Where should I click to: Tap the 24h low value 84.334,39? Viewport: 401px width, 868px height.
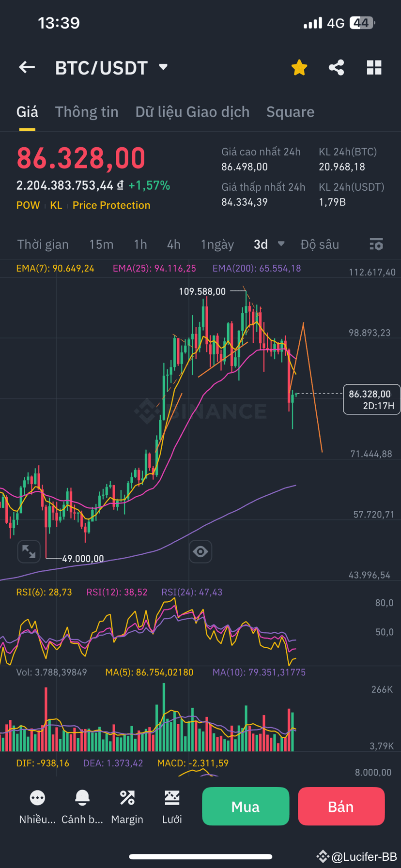click(x=245, y=202)
